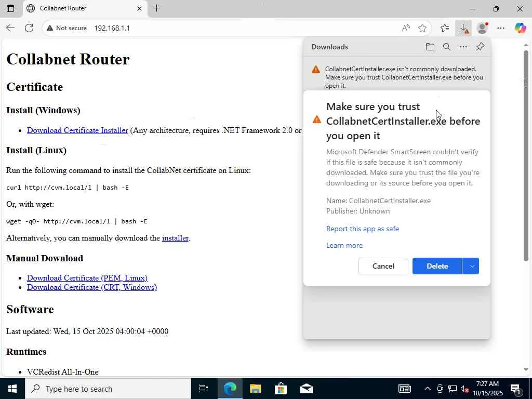Cancel the SmartScreen warning dialog
532x399 pixels.
coord(383,266)
